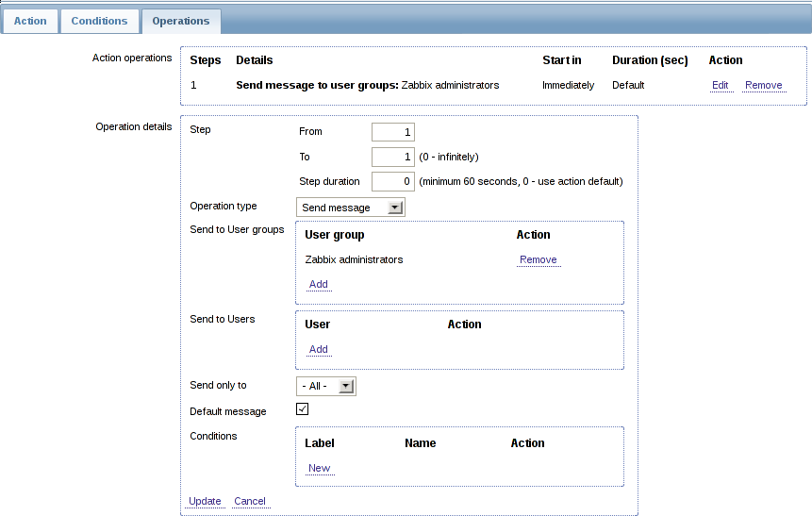Cancel the operation details edit
Viewport: 812px width, 516px height.
tap(250, 501)
